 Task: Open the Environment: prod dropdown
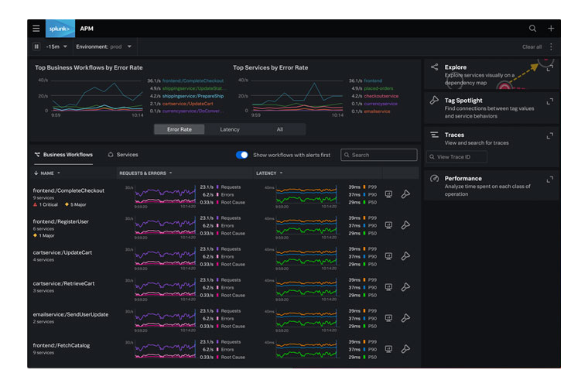[x=103, y=47]
